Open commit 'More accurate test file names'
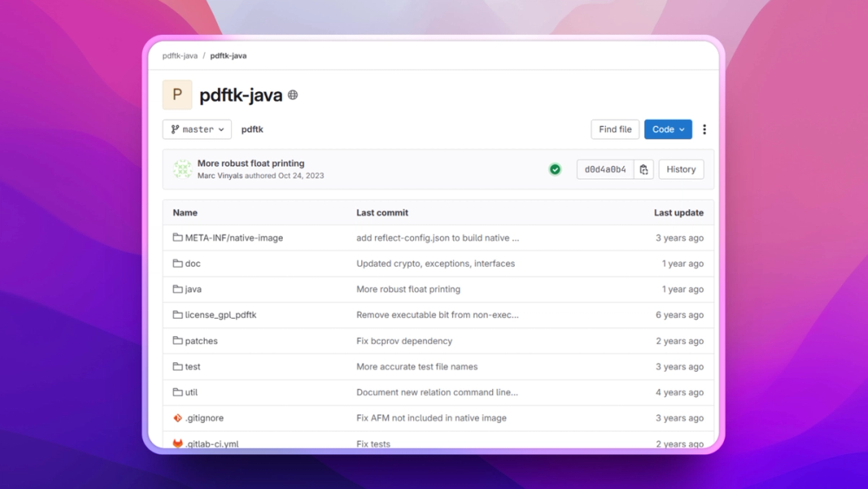Image resolution: width=868 pixels, height=489 pixels. pos(417,367)
